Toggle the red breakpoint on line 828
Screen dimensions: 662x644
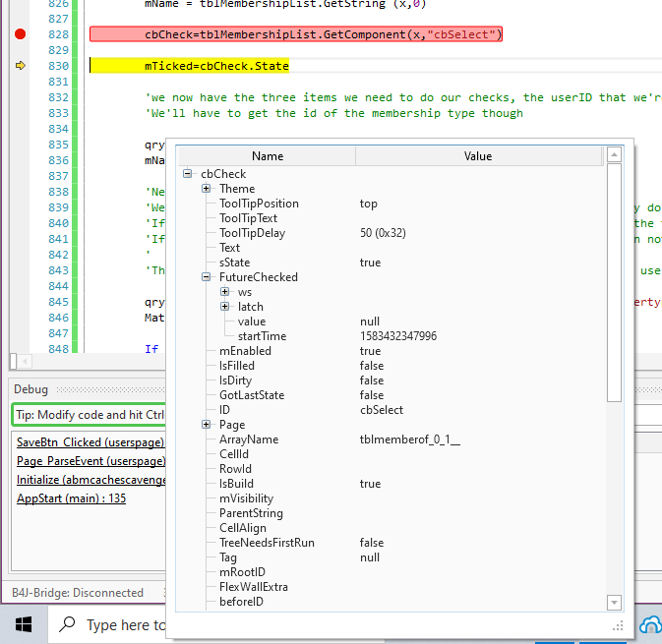click(20, 34)
